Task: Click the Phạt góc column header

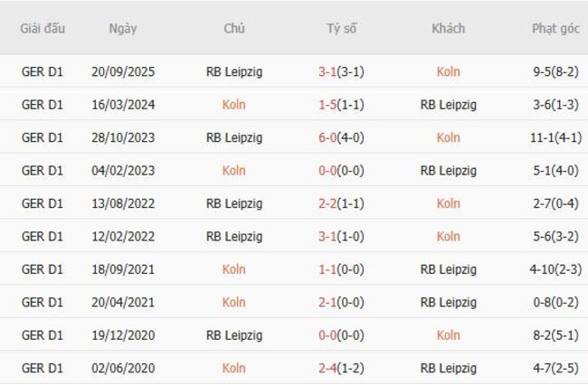Action: tap(555, 28)
